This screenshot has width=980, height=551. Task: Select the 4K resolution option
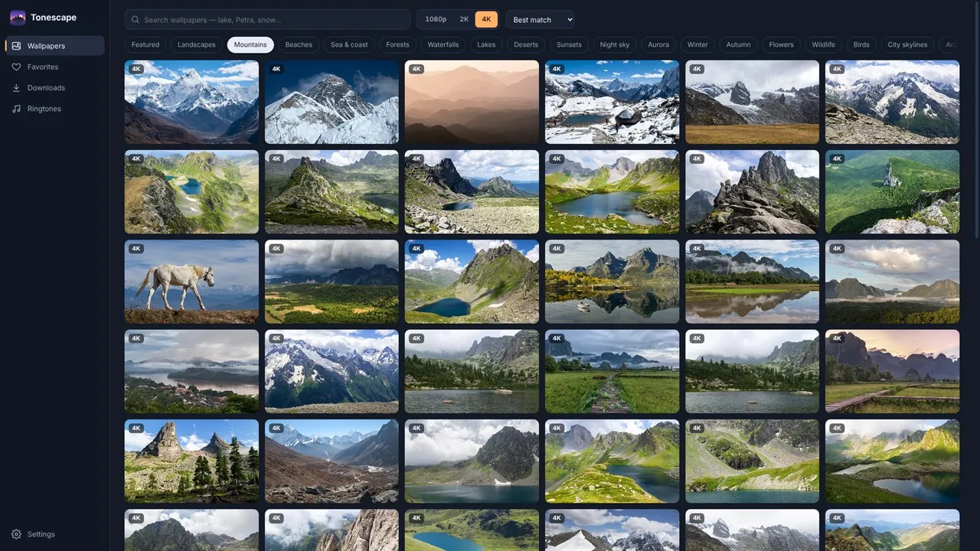[x=486, y=19]
